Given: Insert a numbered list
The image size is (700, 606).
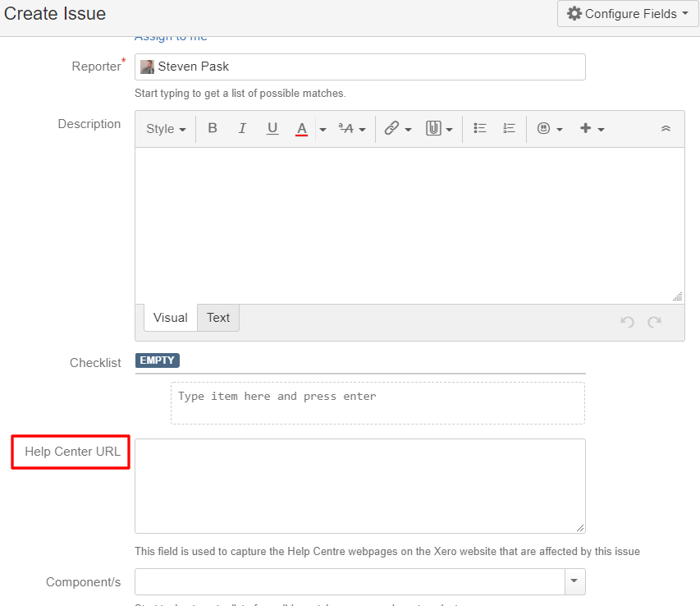Looking at the screenshot, I should pos(509,128).
